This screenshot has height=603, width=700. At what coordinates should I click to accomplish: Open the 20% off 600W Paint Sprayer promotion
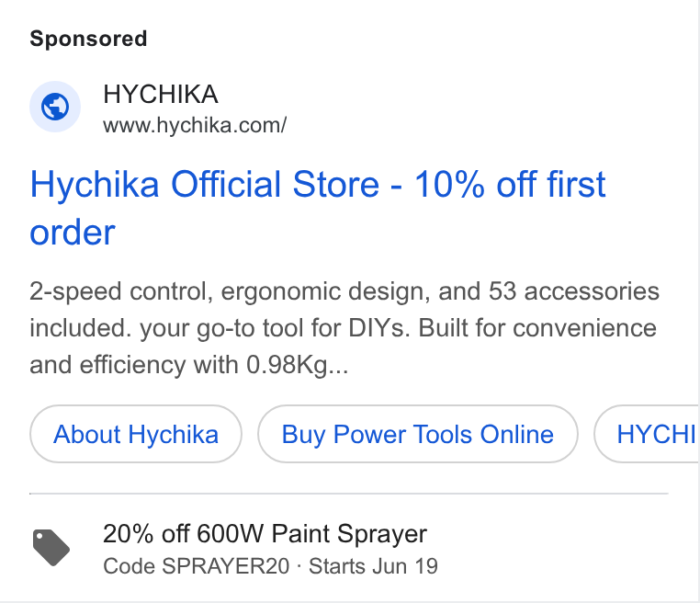pos(265,534)
